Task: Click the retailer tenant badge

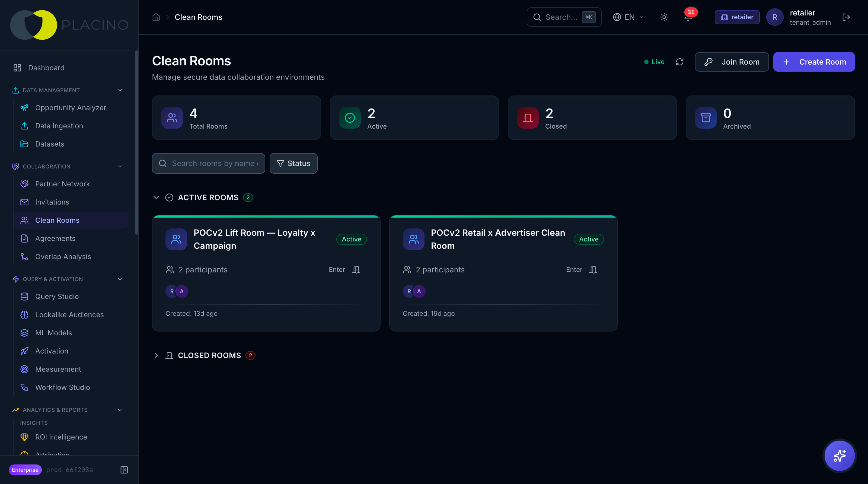Action: tap(737, 17)
